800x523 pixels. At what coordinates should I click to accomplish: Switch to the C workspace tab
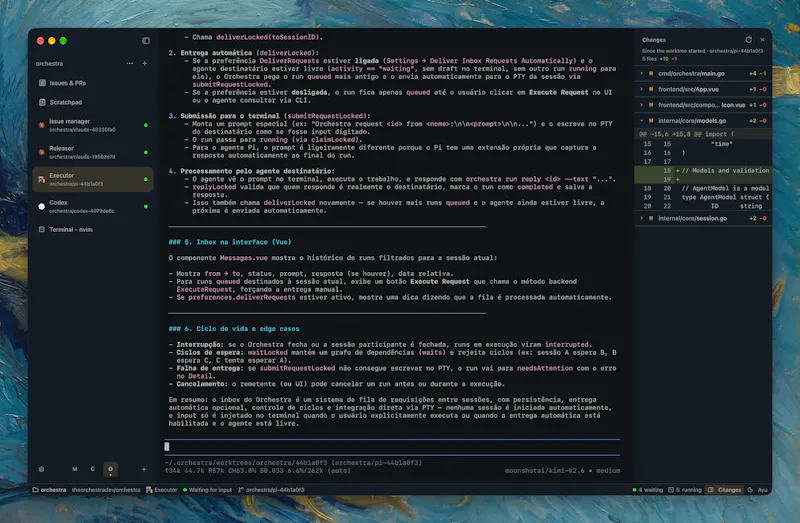coord(92,469)
